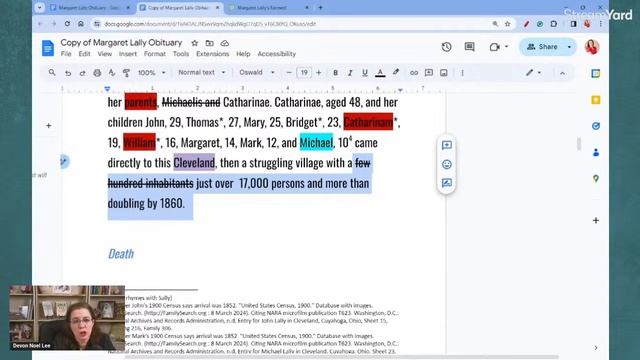The height and width of the screenshot is (360, 640).
Task: Open version history clock icon
Action: 447,47
